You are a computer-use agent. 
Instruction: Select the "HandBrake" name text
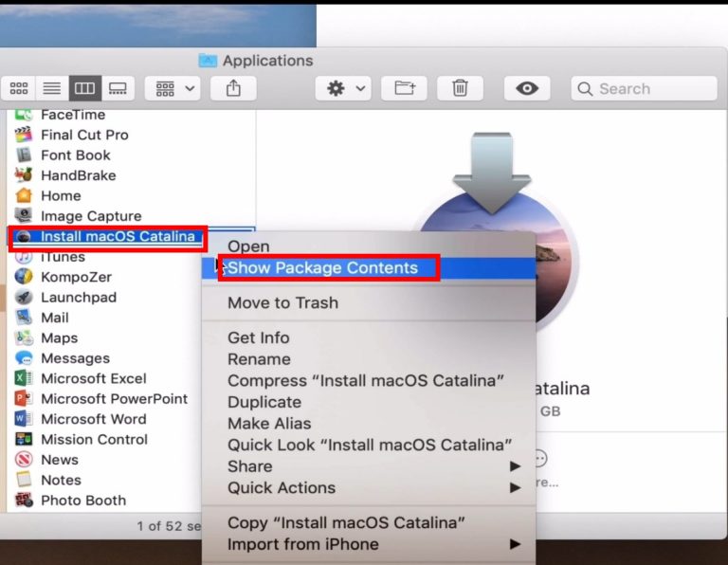[x=79, y=175]
